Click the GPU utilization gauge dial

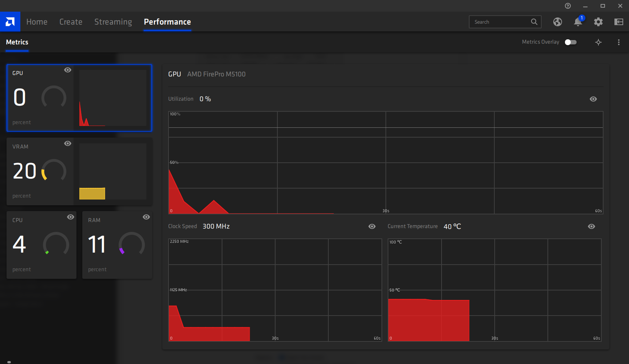click(54, 97)
